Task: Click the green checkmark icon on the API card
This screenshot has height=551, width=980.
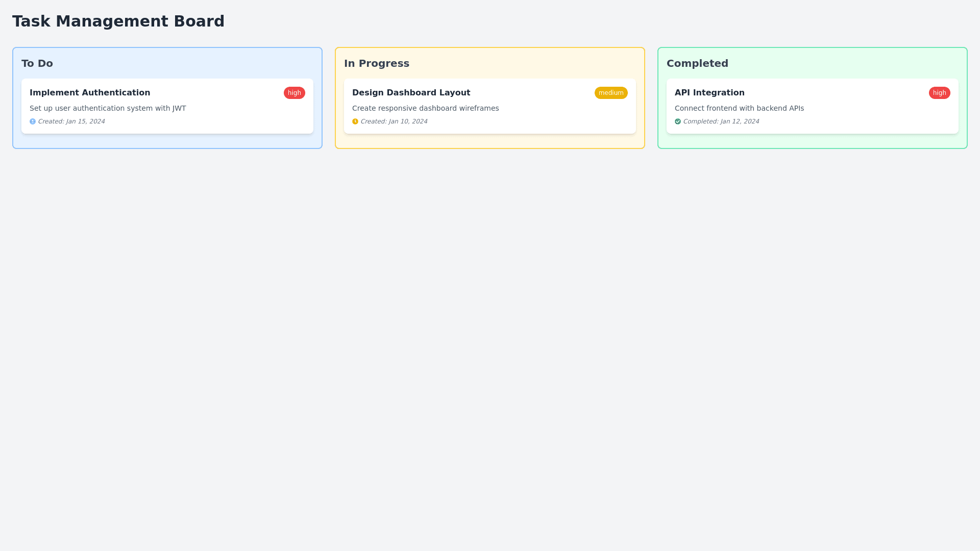Action: coord(678,121)
